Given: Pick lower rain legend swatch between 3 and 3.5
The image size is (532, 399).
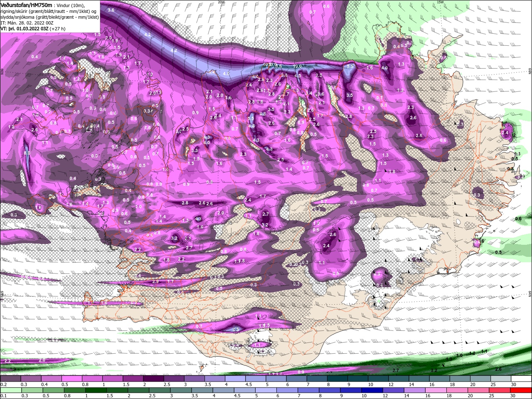Looking at the screenshot, I should coord(181,390).
